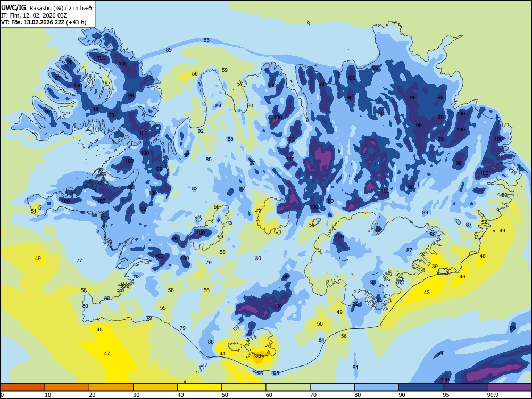This screenshot has width=532, height=399.
Task: Click the indigo 95–99.9 legend swatch
Action: pyautogui.click(x=465, y=387)
